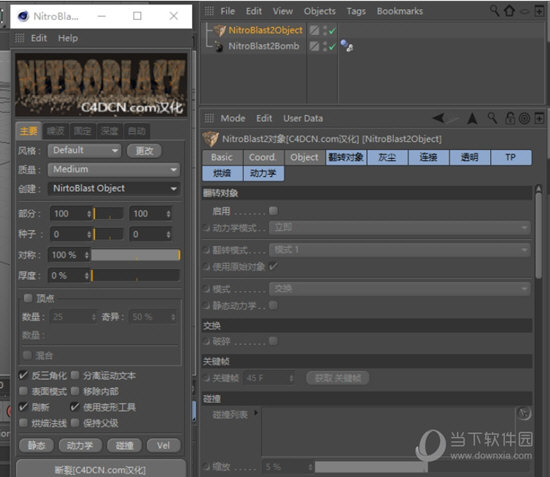The image size is (550, 477).
Task: Click the grip icon beside NitroBlast Edit menu
Action: (20, 38)
